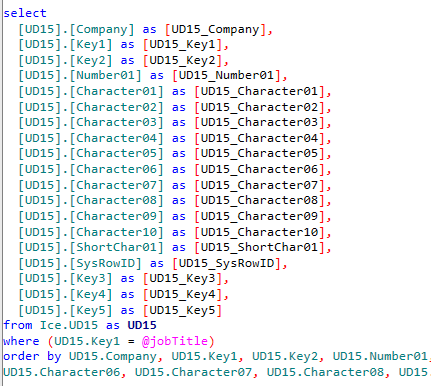Click the [UD15_ShortChar01] alias
The width and height of the screenshot is (431, 386).
[259, 247]
